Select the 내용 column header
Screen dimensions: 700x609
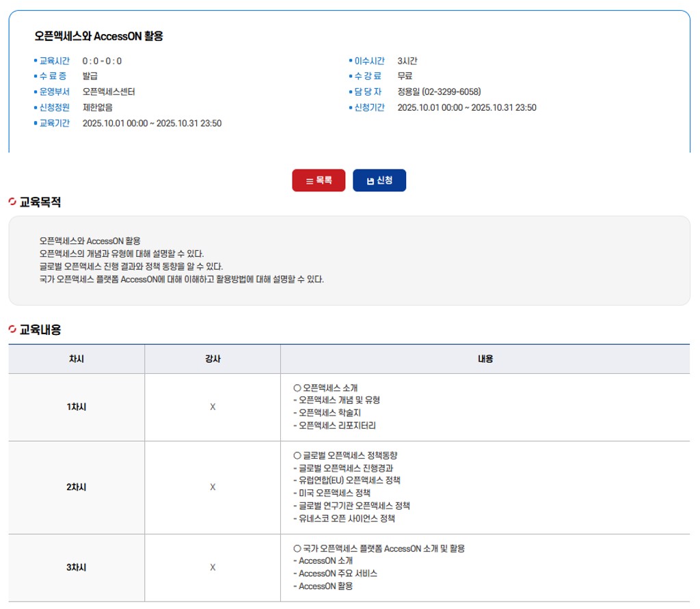(x=485, y=359)
